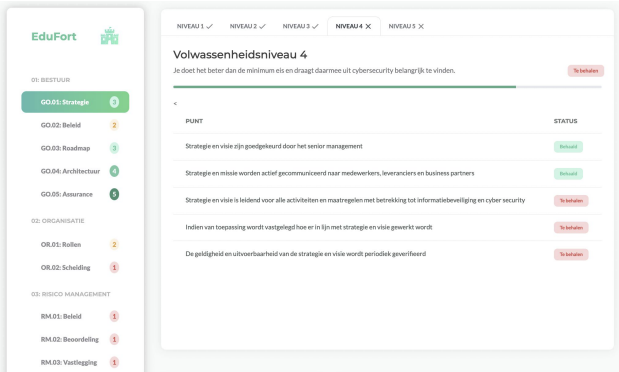This screenshot has width=619, height=372.
Task: Click the level 1 badge beside OR.02: Scheiding
Action: (x=114, y=267)
